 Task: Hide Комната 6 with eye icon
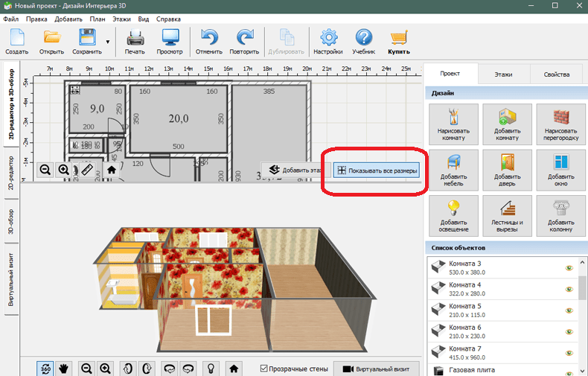[x=569, y=332]
